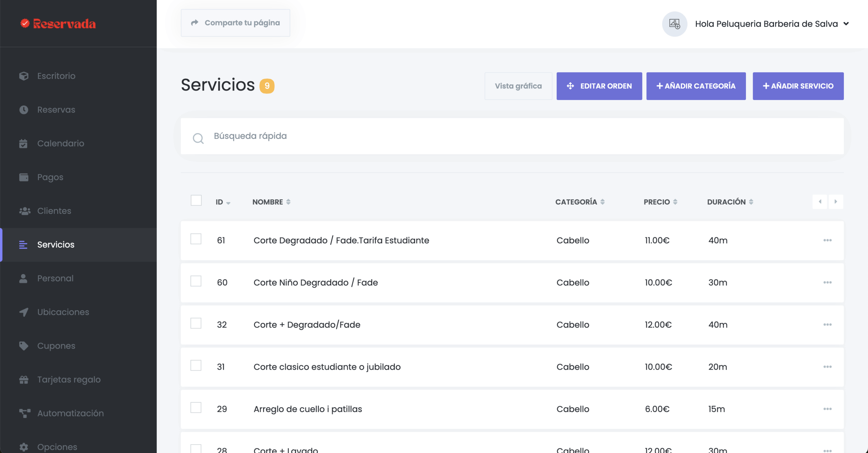Click the Cupones tag icon
The width and height of the screenshot is (868, 453).
click(24, 346)
